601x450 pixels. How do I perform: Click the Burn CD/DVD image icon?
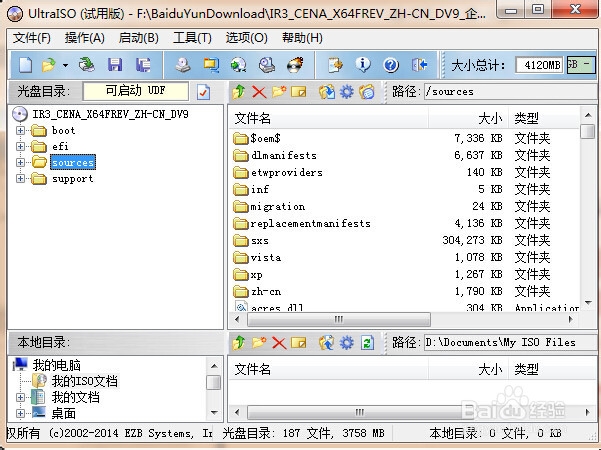295,65
